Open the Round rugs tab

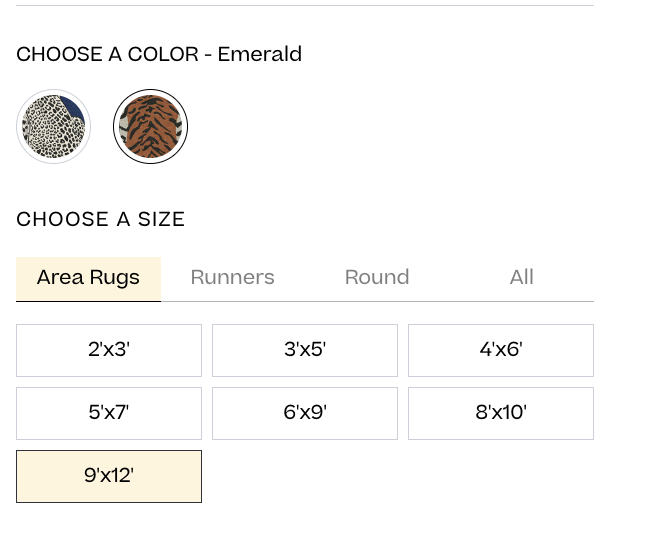pos(377,278)
